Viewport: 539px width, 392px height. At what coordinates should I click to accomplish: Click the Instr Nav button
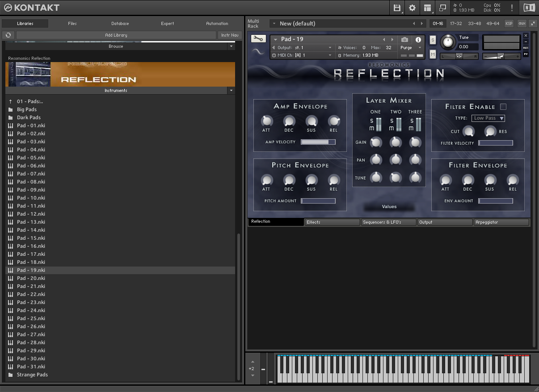click(x=230, y=35)
